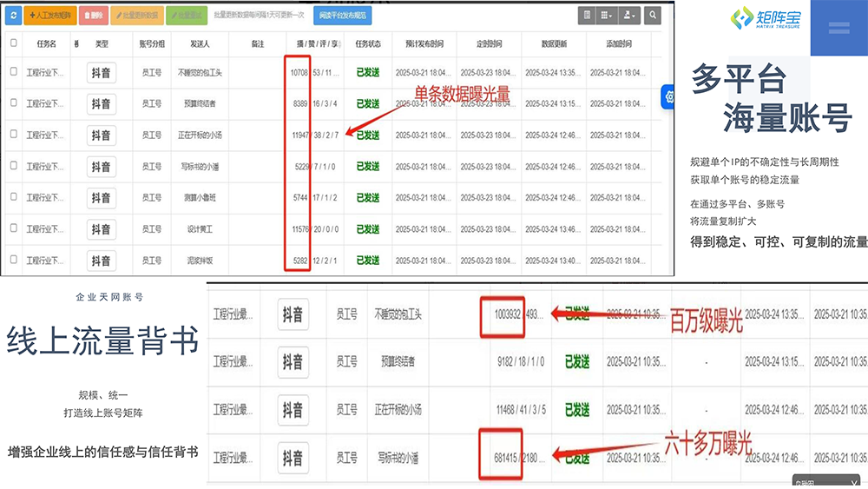Click 抖音 tag in the 681415 exposure row
Viewport: 868px width, 489px height.
pos(293,458)
